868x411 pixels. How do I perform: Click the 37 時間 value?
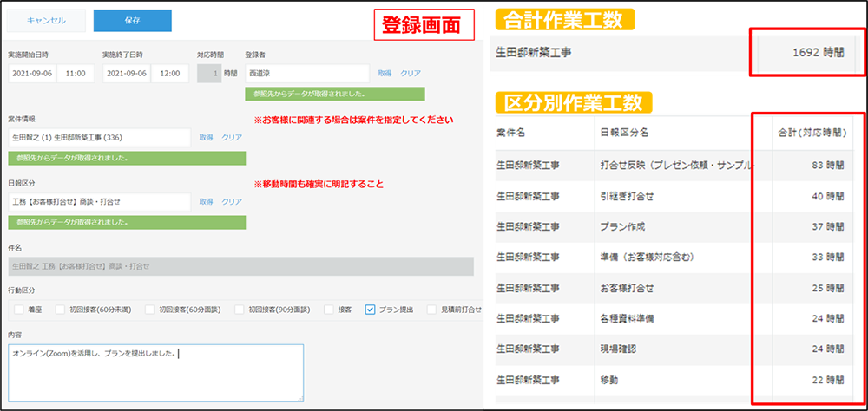[828, 227]
